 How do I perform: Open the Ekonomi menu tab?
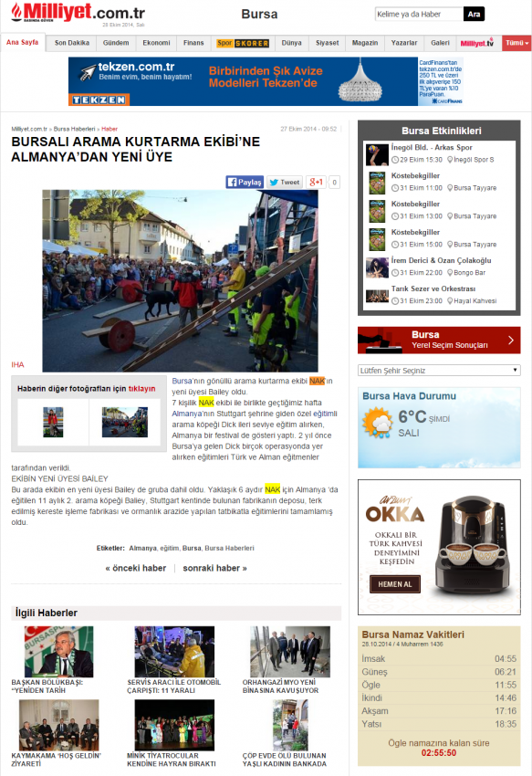click(156, 43)
